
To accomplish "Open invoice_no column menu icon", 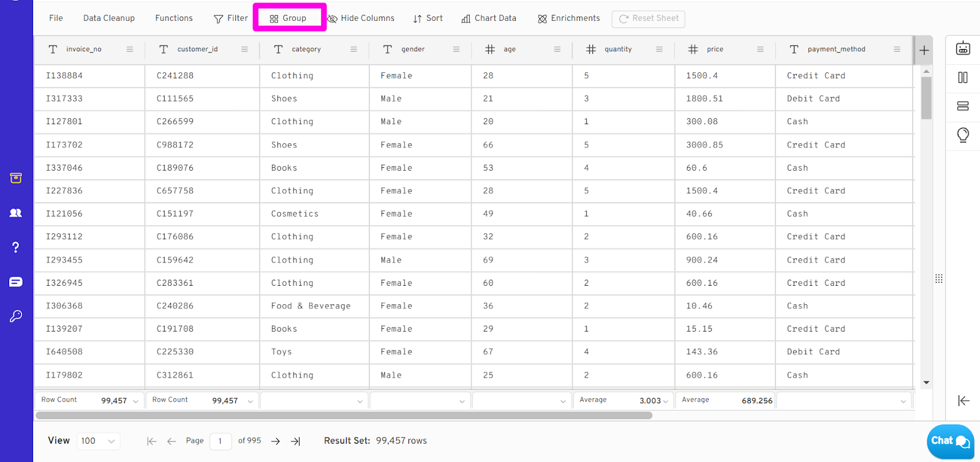I will click(x=130, y=49).
